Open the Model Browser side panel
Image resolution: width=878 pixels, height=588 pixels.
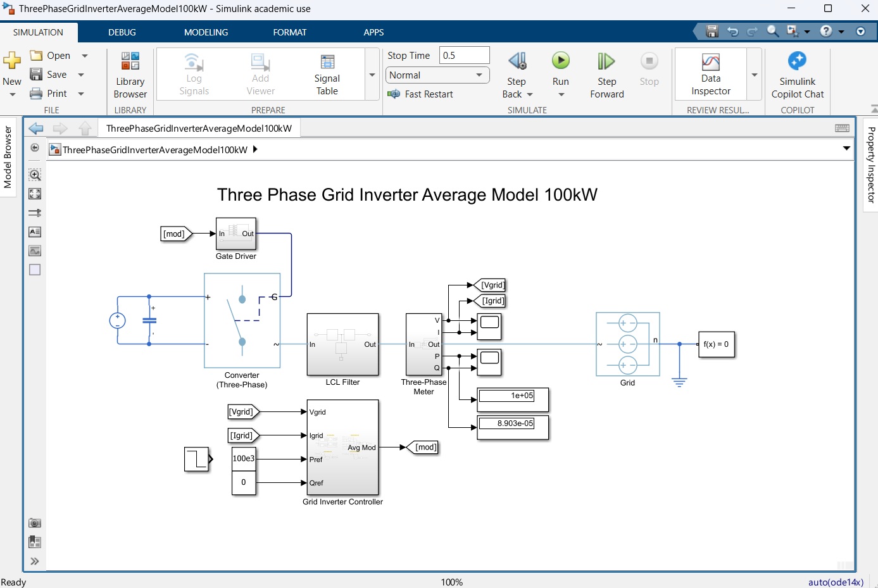(8, 157)
